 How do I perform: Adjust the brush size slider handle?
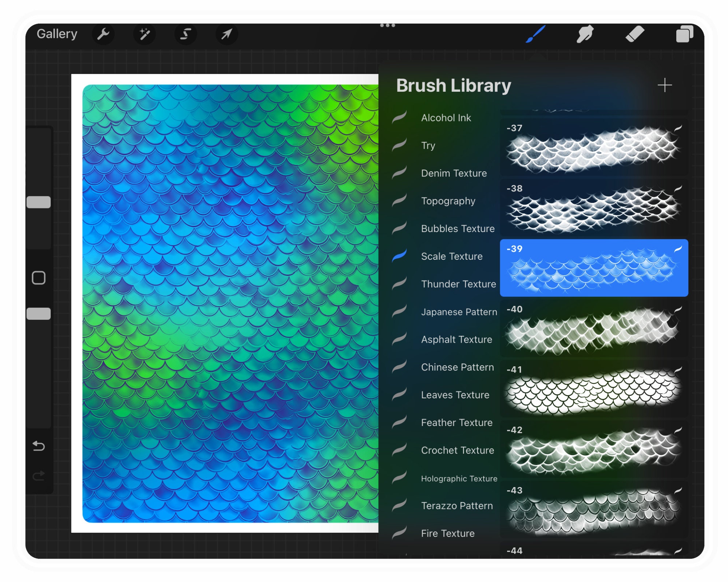click(39, 202)
